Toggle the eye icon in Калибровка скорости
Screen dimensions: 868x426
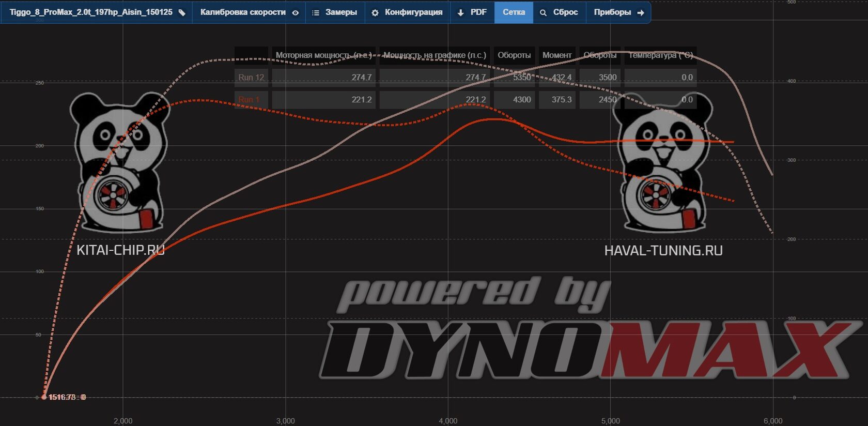tap(296, 12)
